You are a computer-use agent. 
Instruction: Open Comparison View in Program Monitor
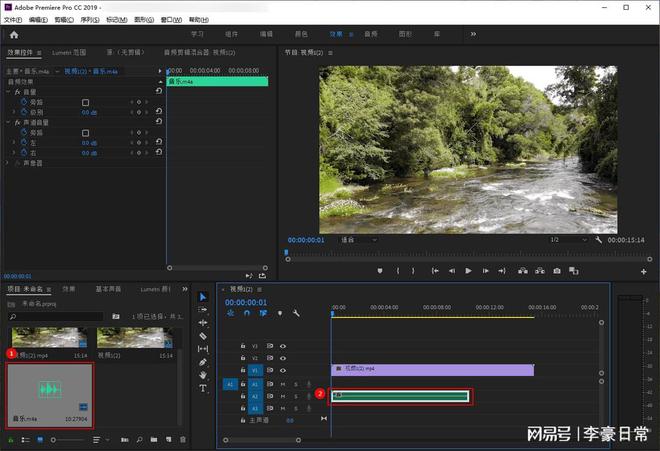coord(574,271)
